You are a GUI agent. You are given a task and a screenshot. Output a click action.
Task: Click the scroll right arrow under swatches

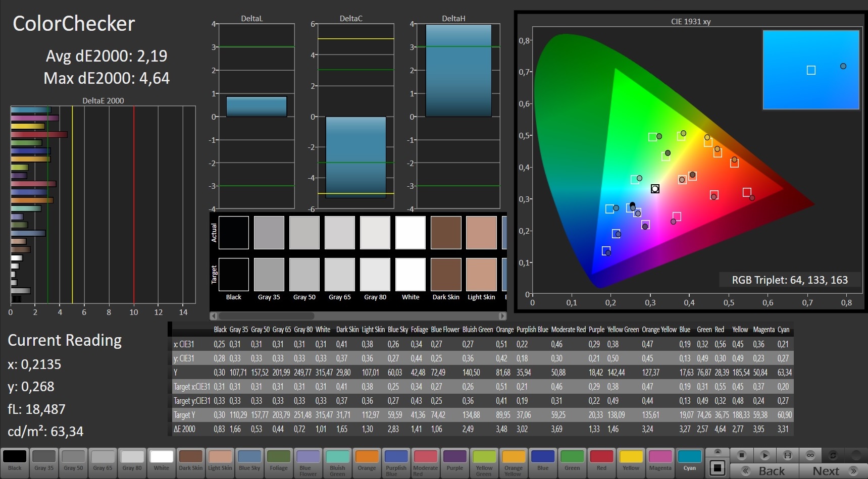tap(502, 316)
